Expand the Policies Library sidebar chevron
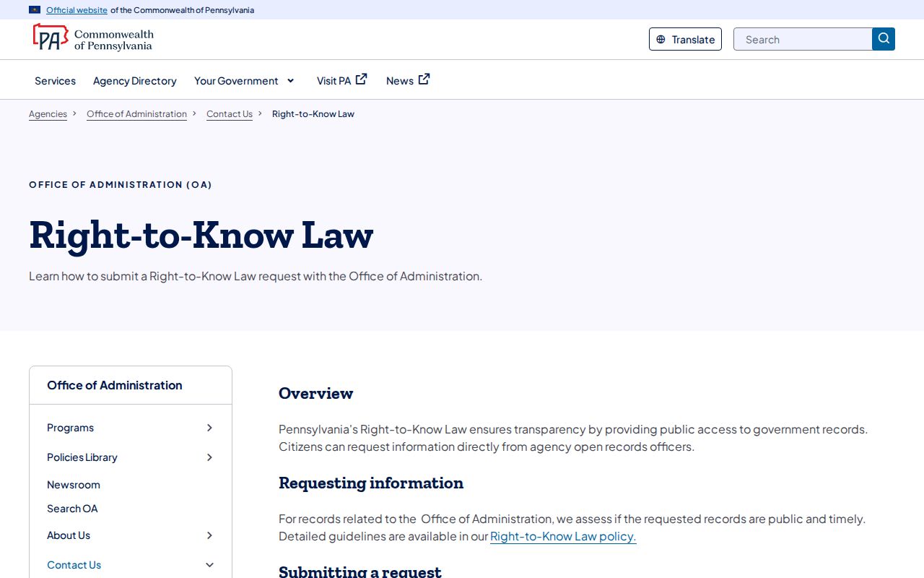Screen dimensions: 924x578 [209, 457]
